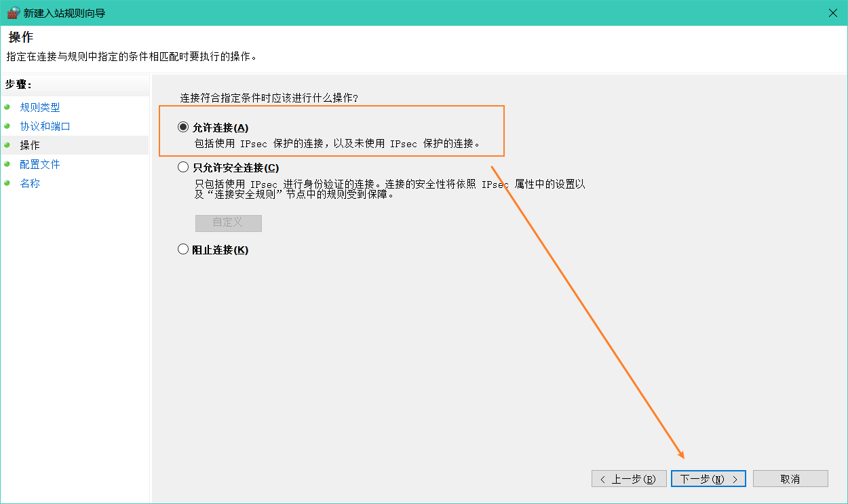Click the firewall wizard title bar icon
Screen dimensions: 848x504
tap(13, 13)
